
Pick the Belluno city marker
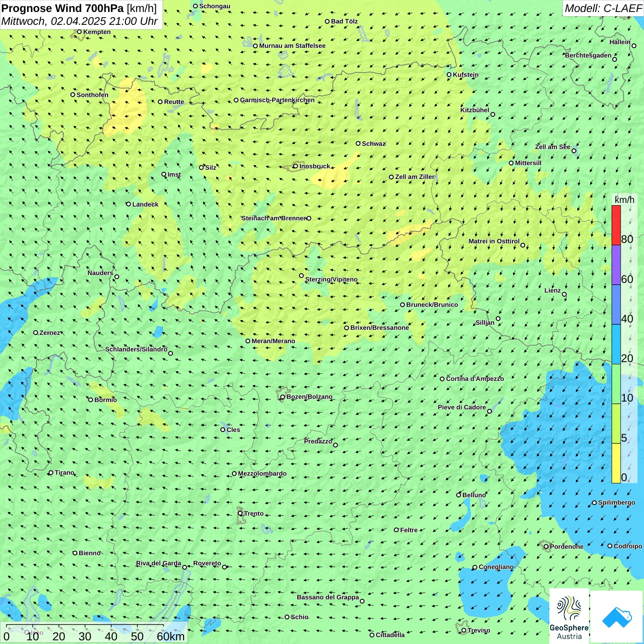459,495
